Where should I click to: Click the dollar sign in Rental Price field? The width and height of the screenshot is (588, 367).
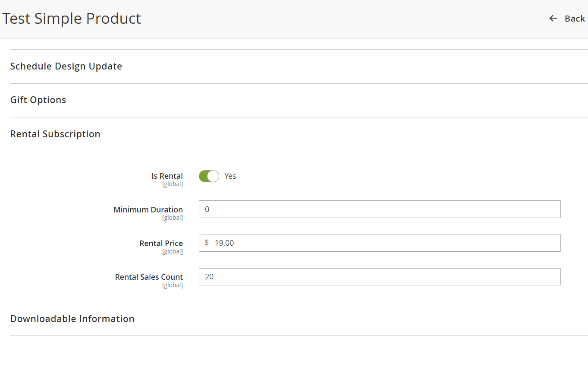pyautogui.click(x=206, y=243)
